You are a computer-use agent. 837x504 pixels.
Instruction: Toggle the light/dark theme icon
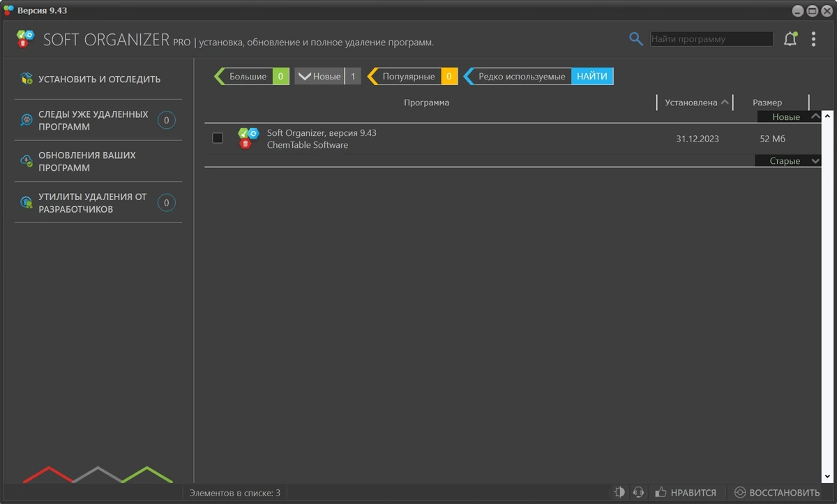click(619, 493)
